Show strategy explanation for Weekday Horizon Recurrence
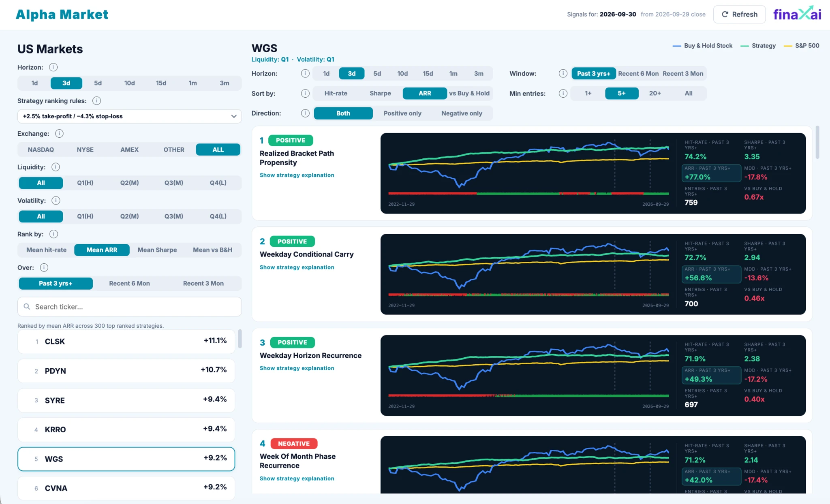 tap(297, 368)
